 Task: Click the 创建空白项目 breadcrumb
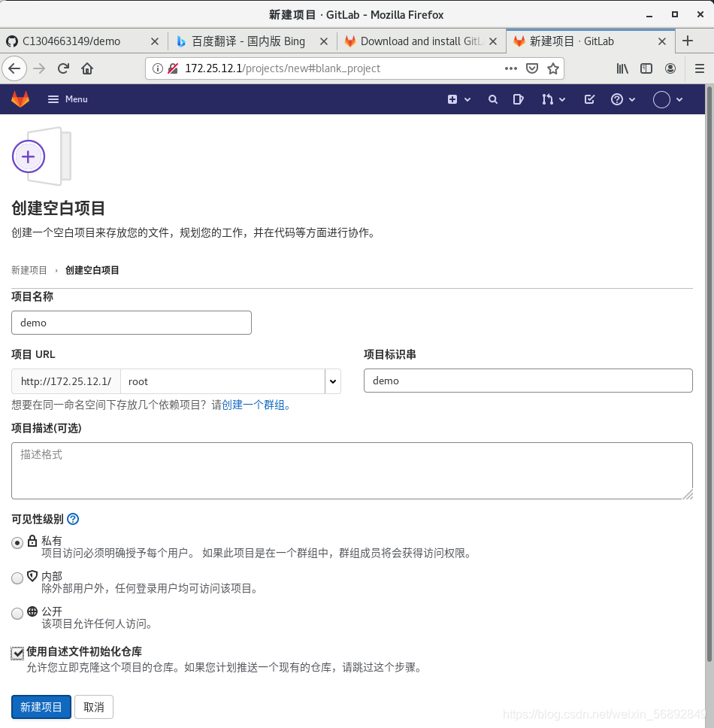tap(92, 270)
